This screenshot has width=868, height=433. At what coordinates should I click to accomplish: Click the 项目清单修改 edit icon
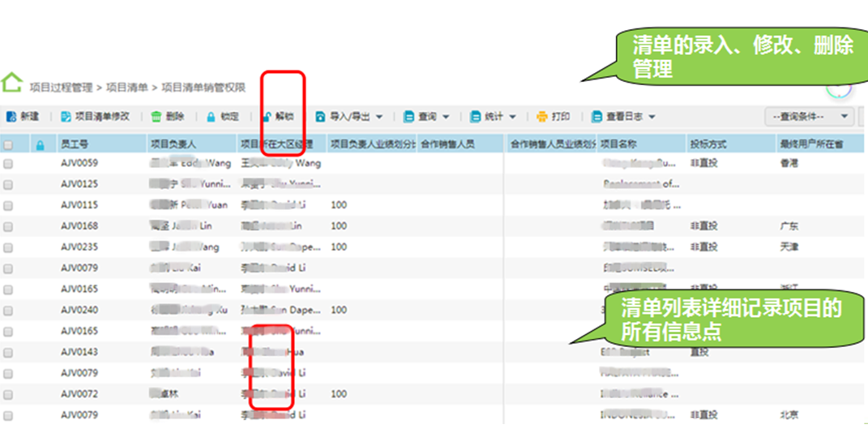[x=66, y=117]
